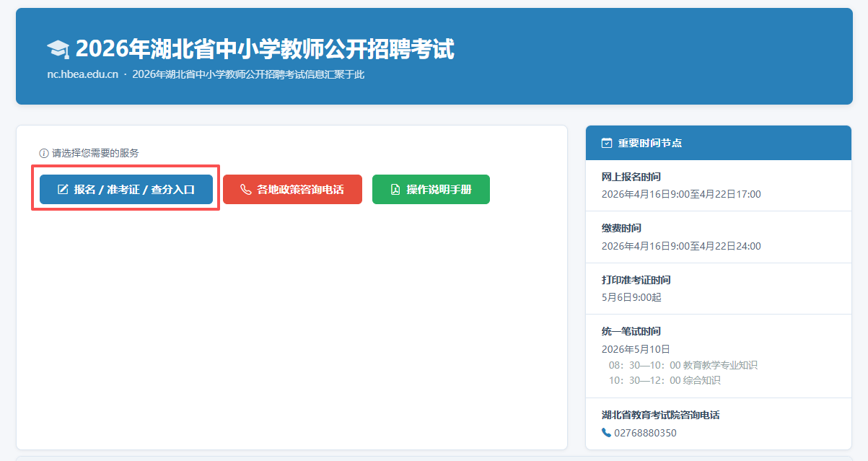Open the 操作说明手册 manual button
Viewport: 868px width, 461px height.
(x=431, y=190)
